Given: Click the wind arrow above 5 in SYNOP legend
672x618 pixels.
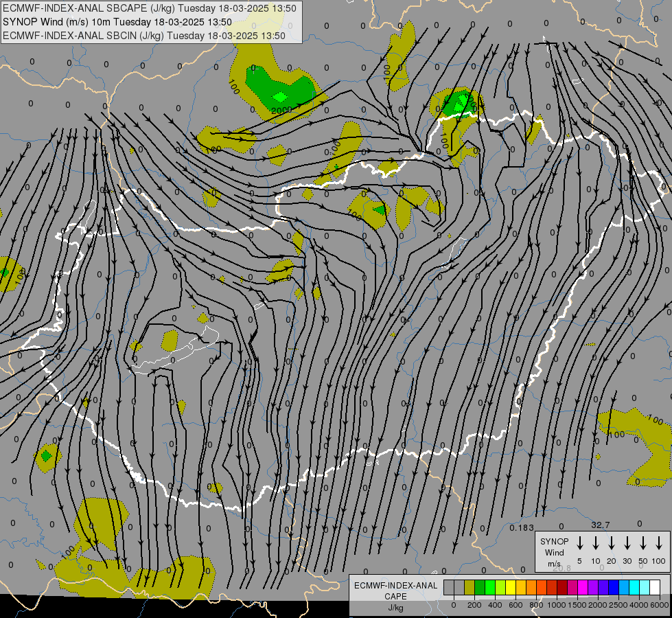Looking at the screenshot, I should tap(579, 543).
